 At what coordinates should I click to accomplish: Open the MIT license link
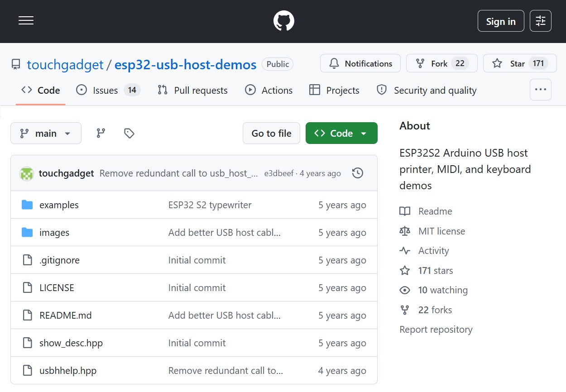(441, 231)
